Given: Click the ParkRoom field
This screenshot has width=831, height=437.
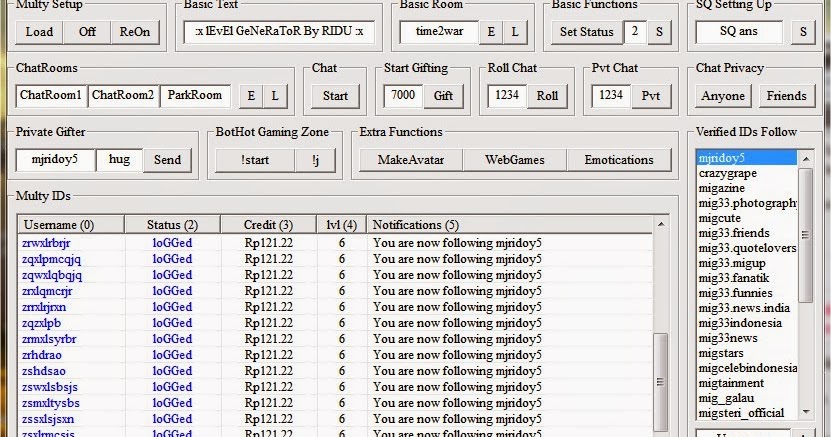Looking at the screenshot, I should [x=195, y=95].
